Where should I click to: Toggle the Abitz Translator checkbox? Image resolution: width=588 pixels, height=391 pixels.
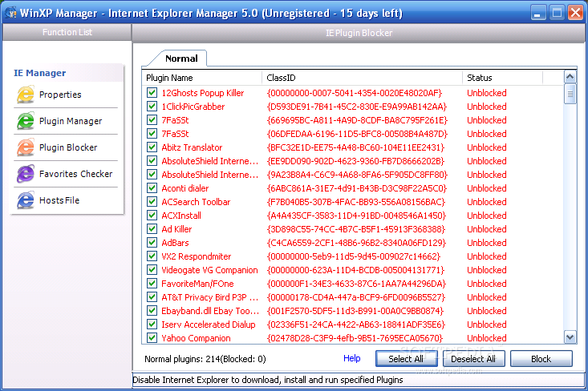[152, 147]
